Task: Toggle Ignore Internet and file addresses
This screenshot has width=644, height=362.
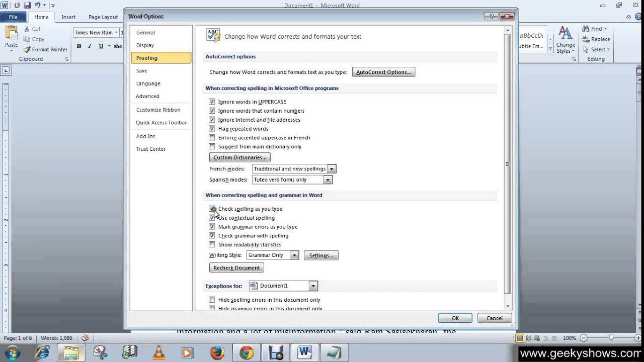Action: [x=212, y=120]
